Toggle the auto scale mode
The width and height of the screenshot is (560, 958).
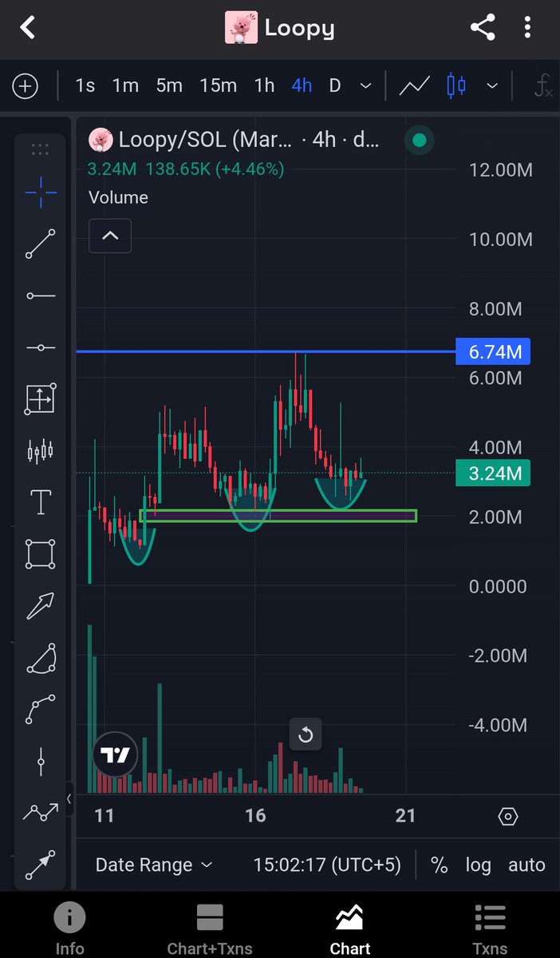tap(526, 865)
